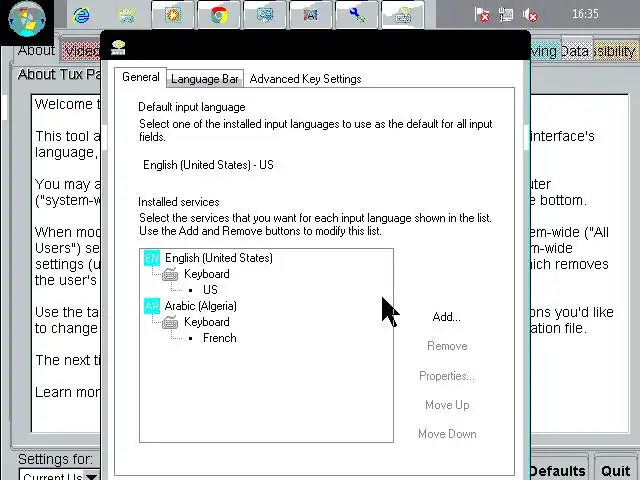Click keyboard icon under English (United States)
Image resolution: width=640 pixels, height=480 pixels.
pyautogui.click(x=170, y=274)
